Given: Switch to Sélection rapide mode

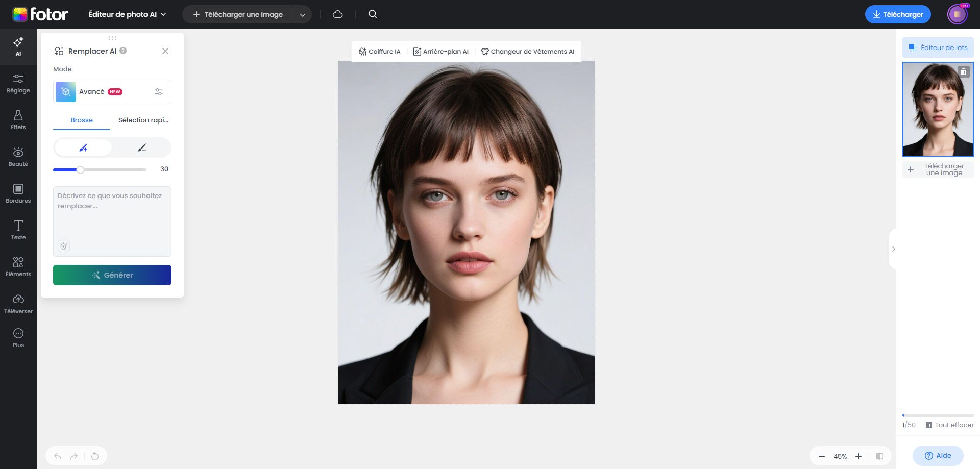Looking at the screenshot, I should pyautogui.click(x=143, y=120).
